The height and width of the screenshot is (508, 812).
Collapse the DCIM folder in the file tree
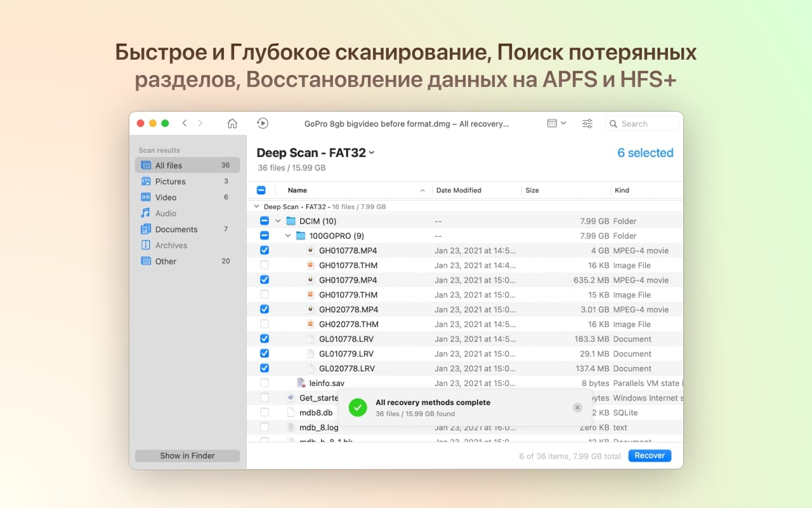click(277, 220)
